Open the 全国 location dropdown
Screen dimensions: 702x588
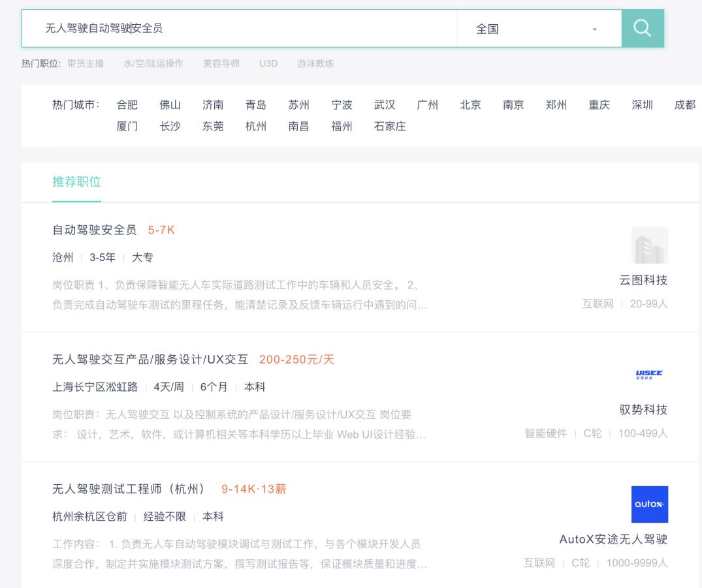[539, 29]
